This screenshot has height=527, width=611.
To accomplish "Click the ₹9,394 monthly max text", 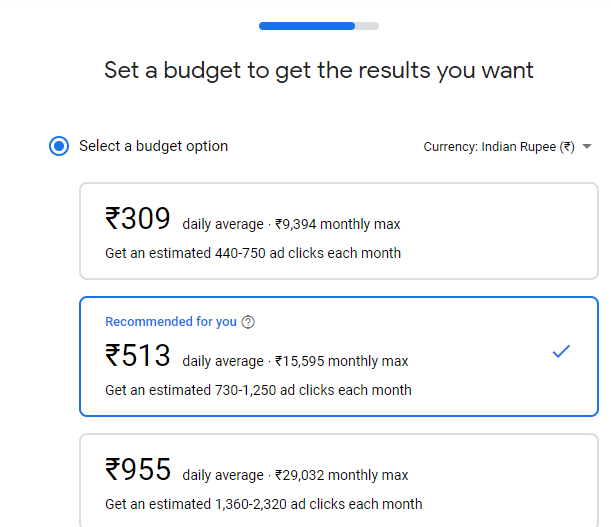I will (337, 224).
